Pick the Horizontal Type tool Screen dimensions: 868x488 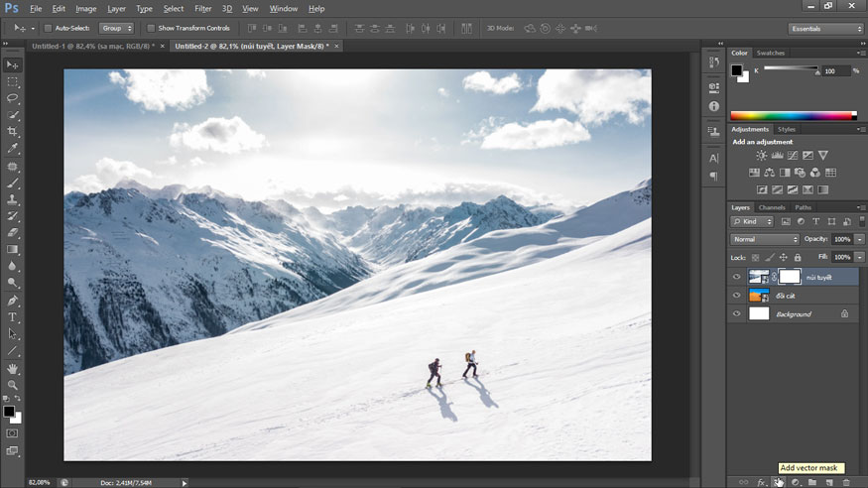click(13, 316)
